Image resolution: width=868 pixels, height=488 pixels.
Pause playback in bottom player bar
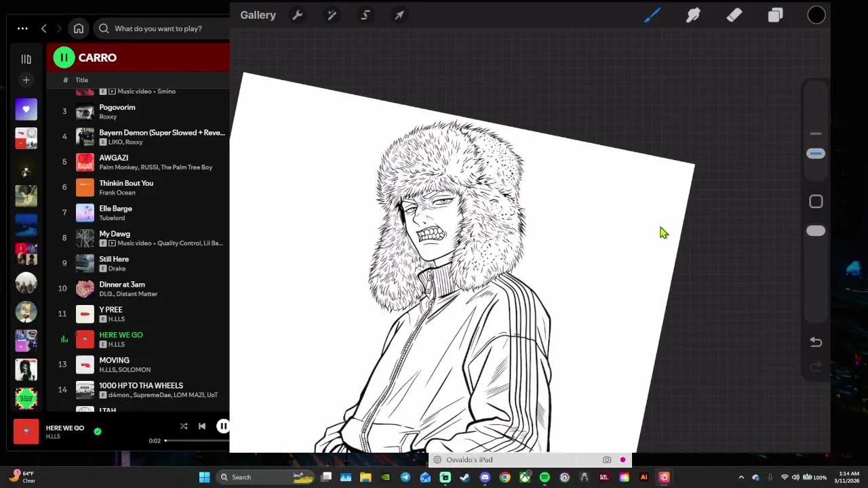pyautogui.click(x=222, y=426)
